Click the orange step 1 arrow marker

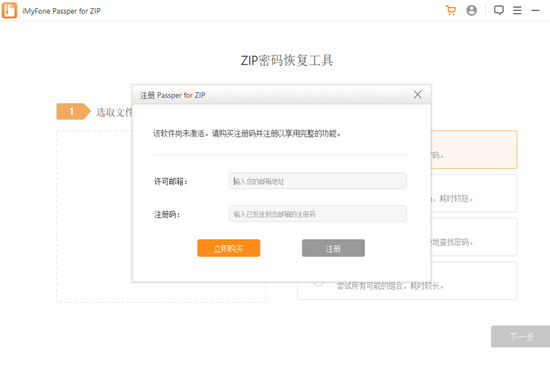[x=73, y=112]
